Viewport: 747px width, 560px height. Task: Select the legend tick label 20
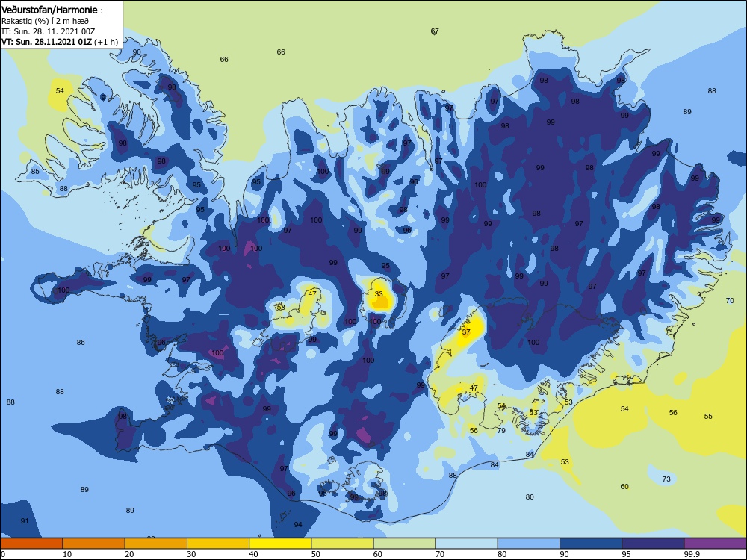(x=129, y=554)
